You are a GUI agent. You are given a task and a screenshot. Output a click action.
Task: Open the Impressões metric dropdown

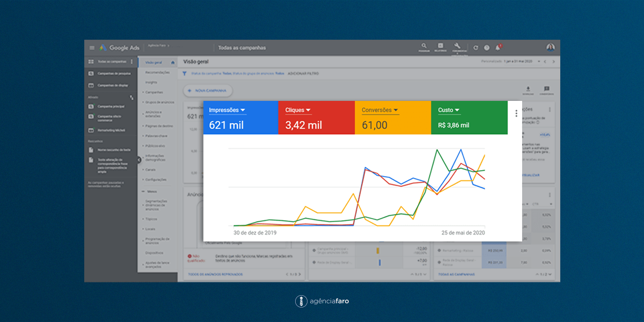click(x=227, y=110)
